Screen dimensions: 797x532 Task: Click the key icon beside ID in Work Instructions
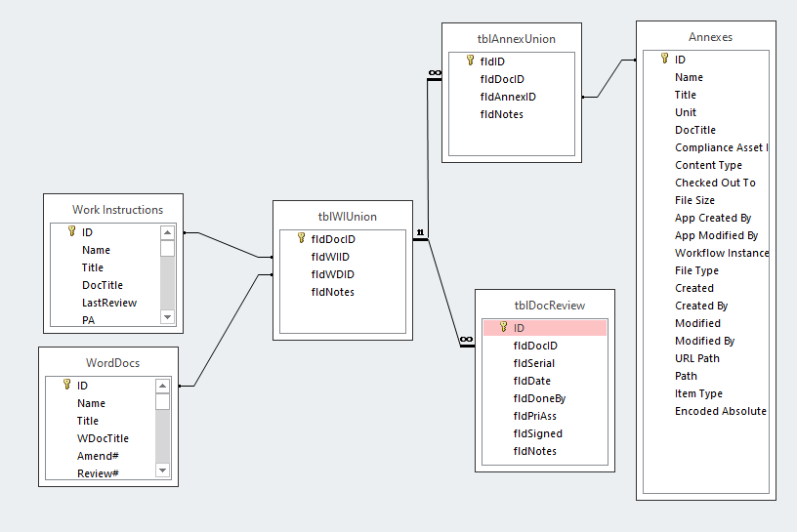click(72, 231)
